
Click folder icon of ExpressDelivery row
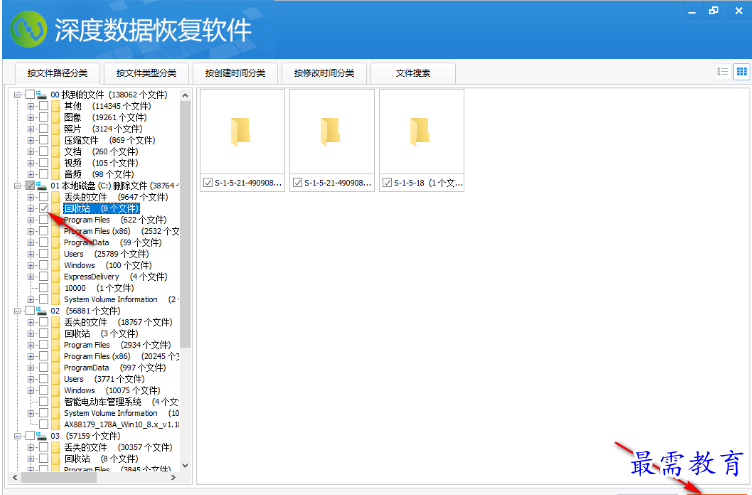[x=56, y=277]
